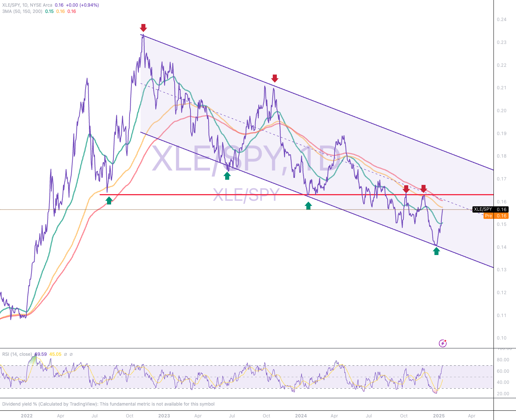Click the '3MA (50, 150, 200)' indicator legend
The height and width of the screenshot is (420, 516).
pyautogui.click(x=22, y=11)
